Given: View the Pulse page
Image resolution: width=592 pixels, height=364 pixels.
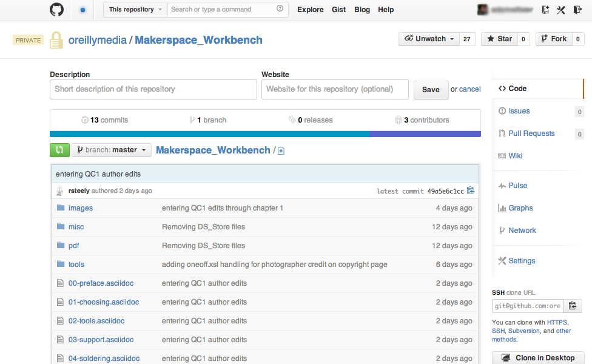Looking at the screenshot, I should 517,186.
